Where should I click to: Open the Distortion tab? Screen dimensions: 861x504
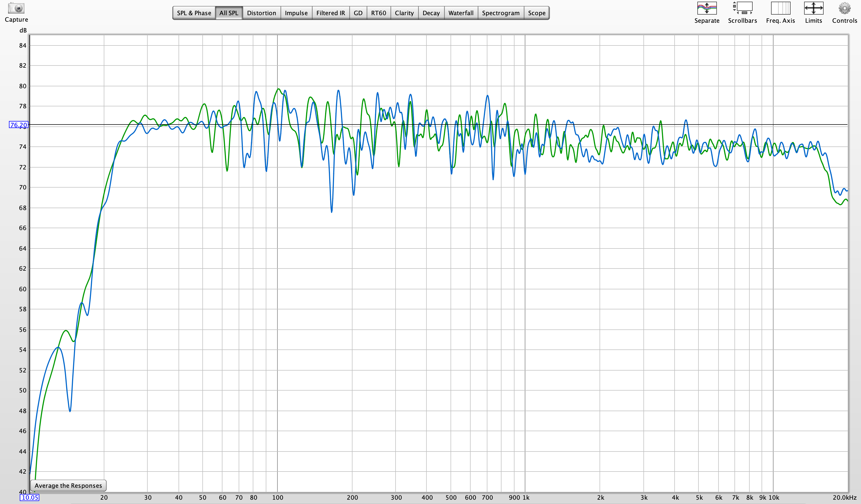tap(261, 13)
